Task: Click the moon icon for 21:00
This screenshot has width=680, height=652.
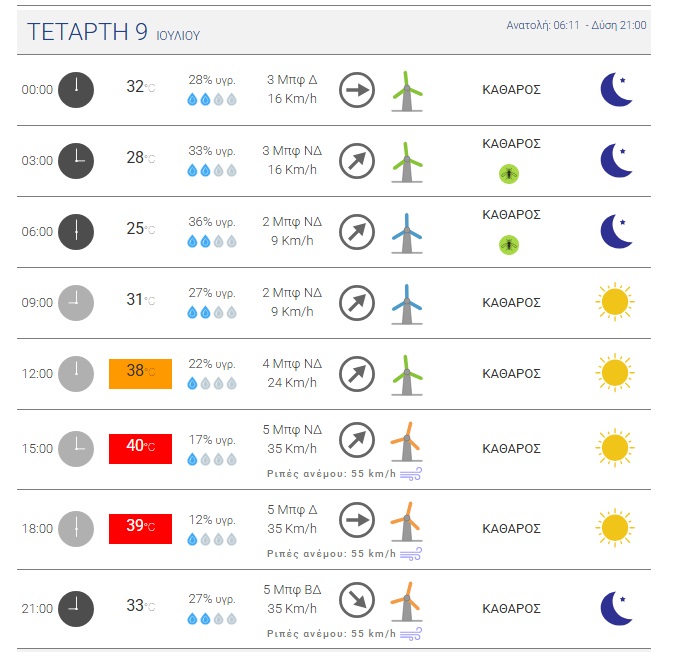Action: pyautogui.click(x=616, y=608)
